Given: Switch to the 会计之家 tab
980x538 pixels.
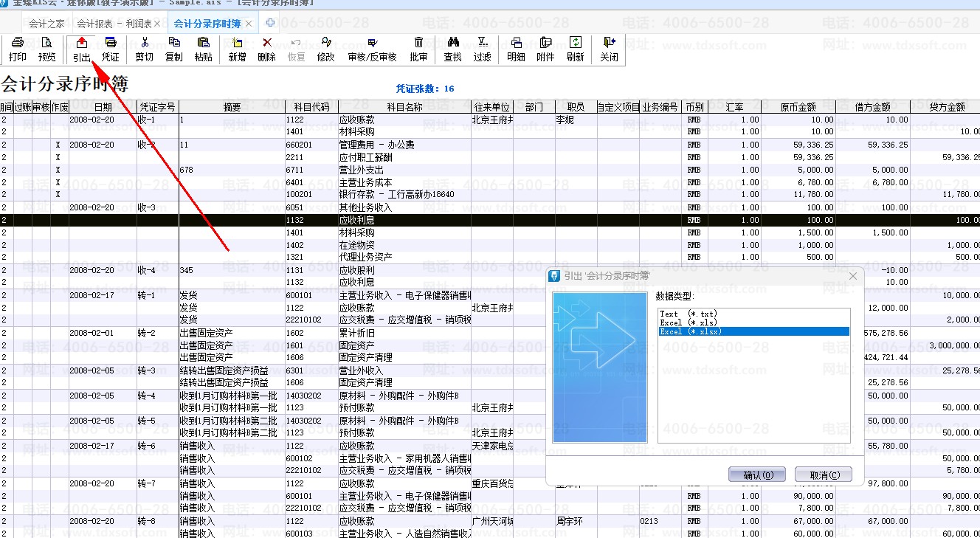Looking at the screenshot, I should [x=46, y=24].
